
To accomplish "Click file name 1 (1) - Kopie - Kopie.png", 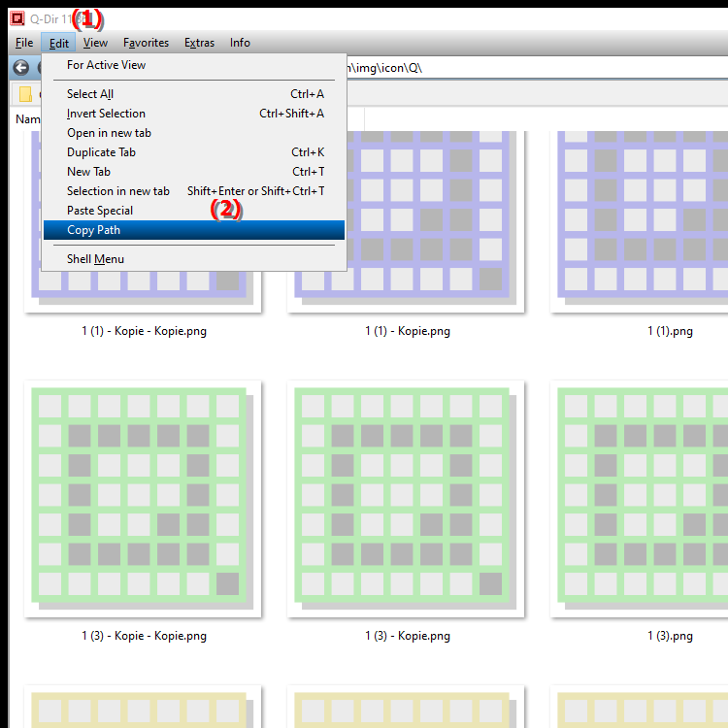I will 144,331.
